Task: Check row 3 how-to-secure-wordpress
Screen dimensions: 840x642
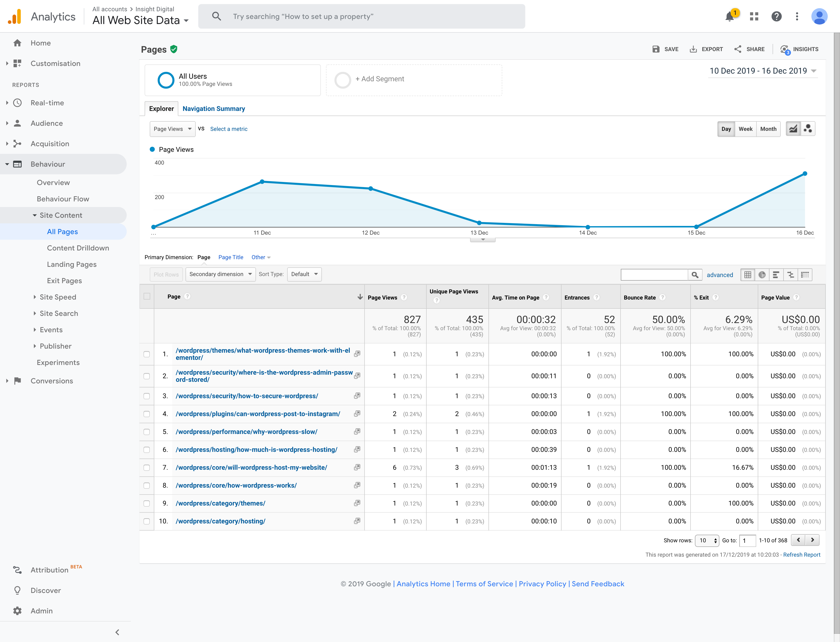Action: click(x=147, y=396)
